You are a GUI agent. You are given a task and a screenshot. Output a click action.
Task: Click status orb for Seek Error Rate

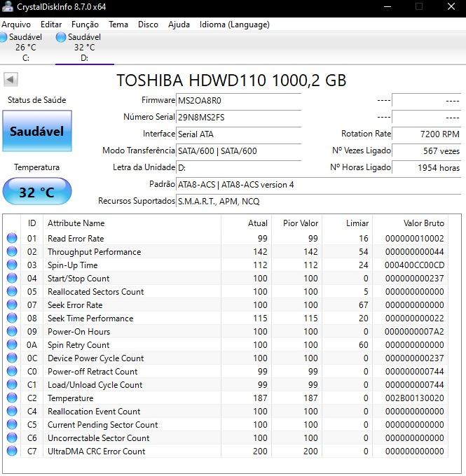12,304
